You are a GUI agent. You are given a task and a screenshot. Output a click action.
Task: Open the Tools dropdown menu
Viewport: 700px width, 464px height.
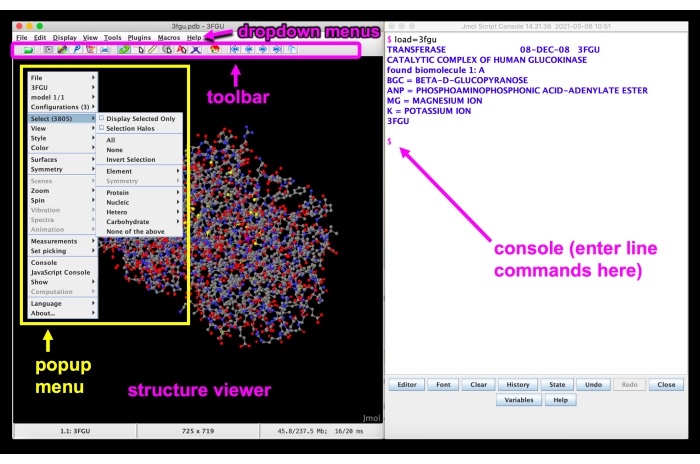pos(112,38)
